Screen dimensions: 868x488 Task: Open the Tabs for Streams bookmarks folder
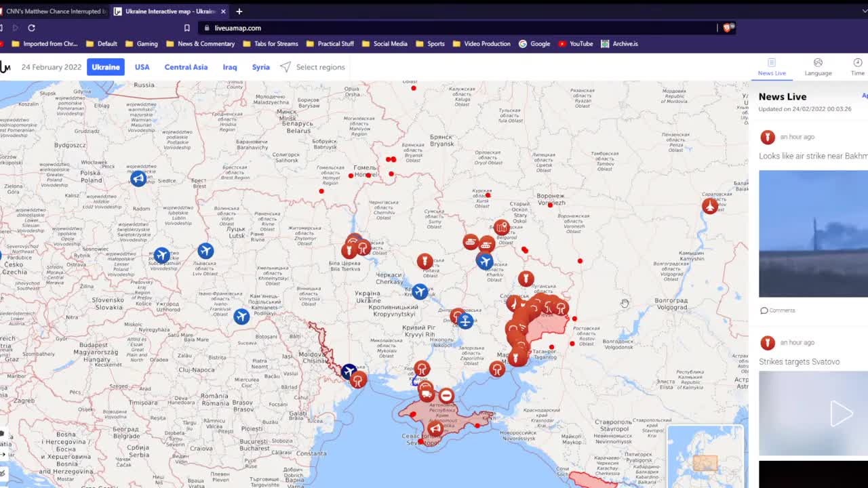click(270, 43)
